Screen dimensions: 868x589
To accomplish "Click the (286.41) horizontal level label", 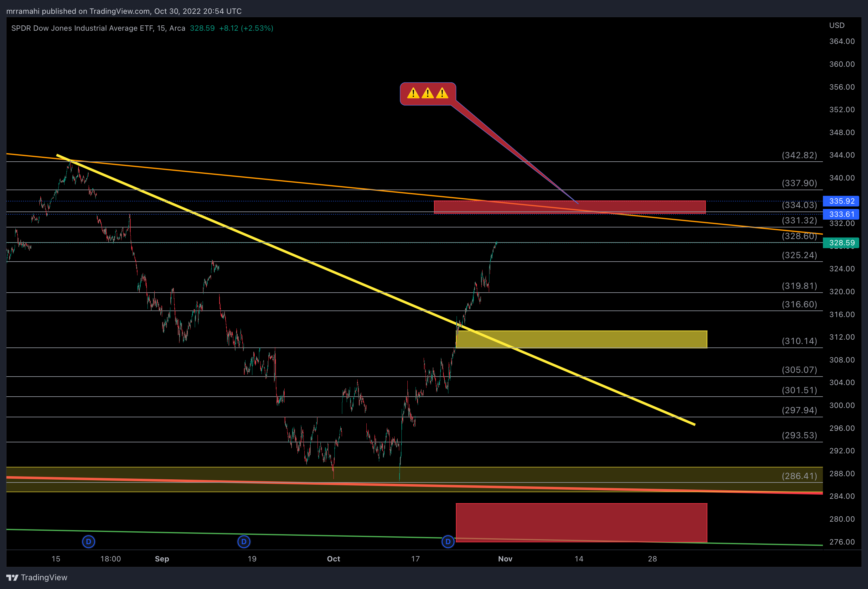I will tap(799, 476).
